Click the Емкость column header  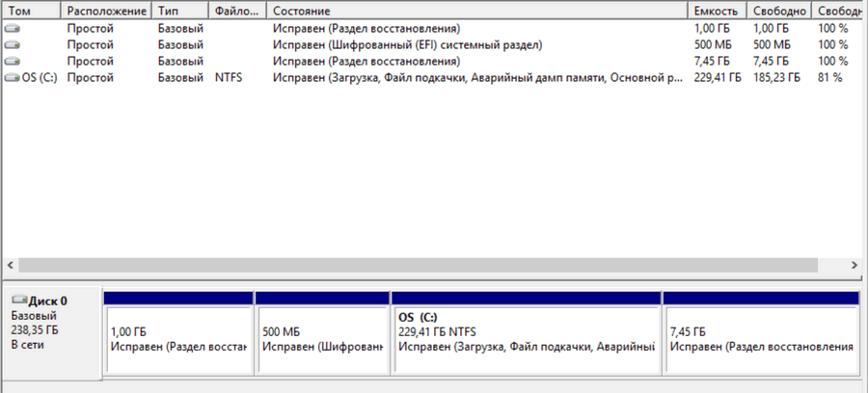[718, 11]
